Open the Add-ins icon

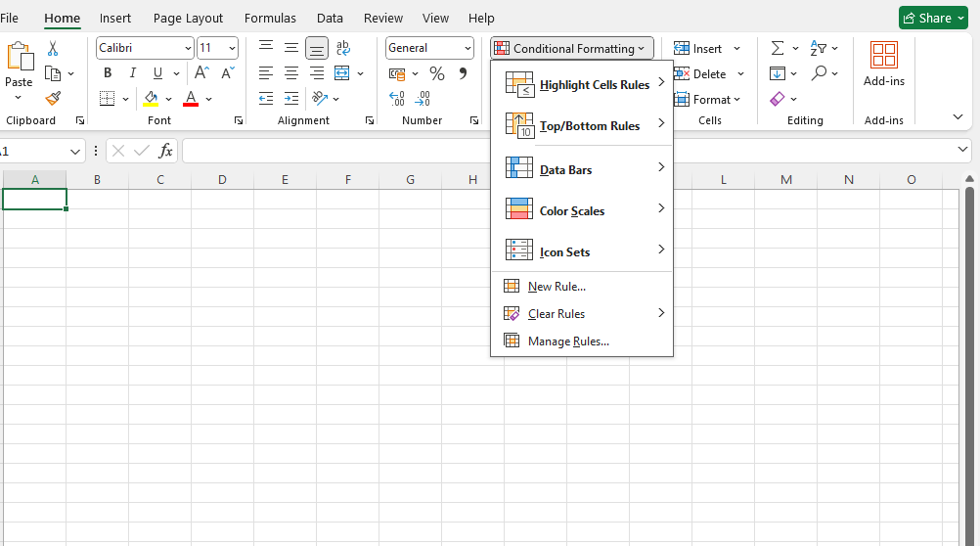point(883,64)
